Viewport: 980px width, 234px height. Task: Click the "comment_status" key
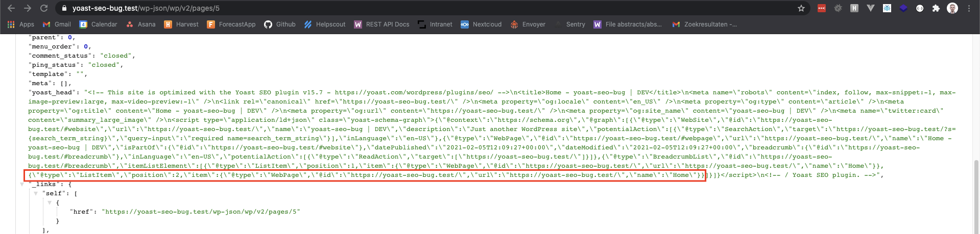[60, 56]
